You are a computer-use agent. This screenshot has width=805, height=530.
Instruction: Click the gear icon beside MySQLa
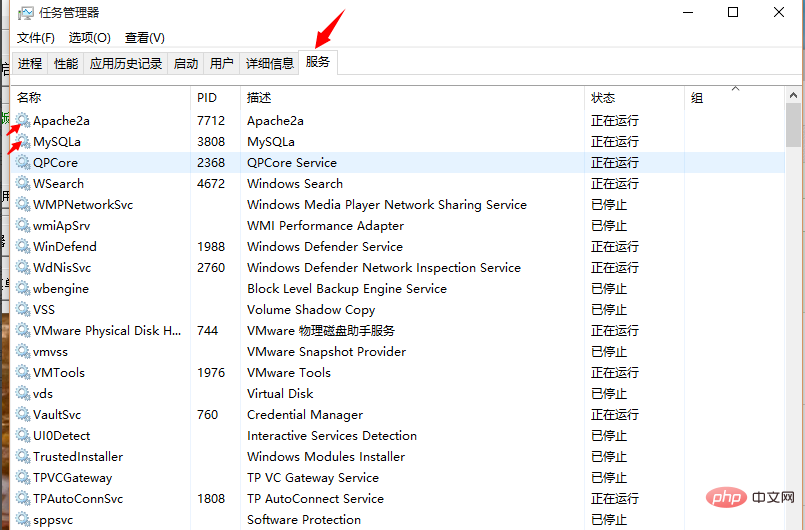point(23,141)
